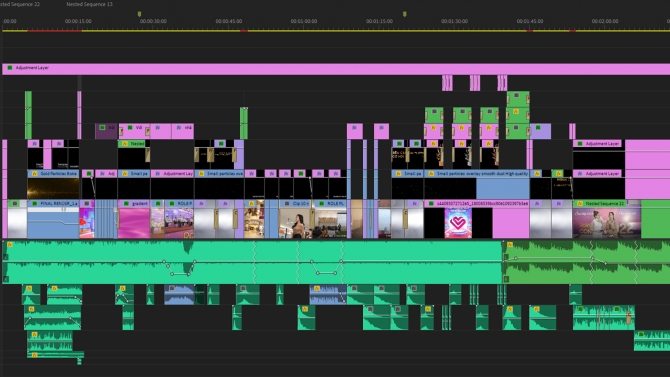This screenshot has width=670, height=377.
Task: Select the ROLE PL clip title
Action: (335, 204)
